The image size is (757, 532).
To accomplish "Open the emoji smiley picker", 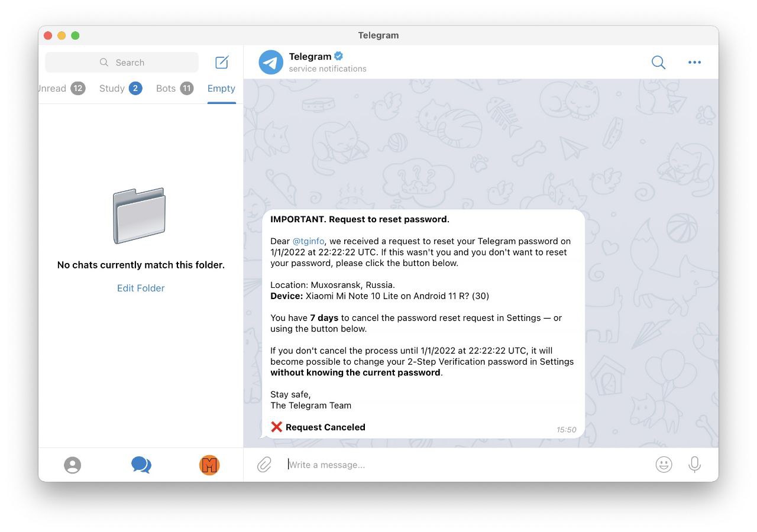I will click(664, 465).
